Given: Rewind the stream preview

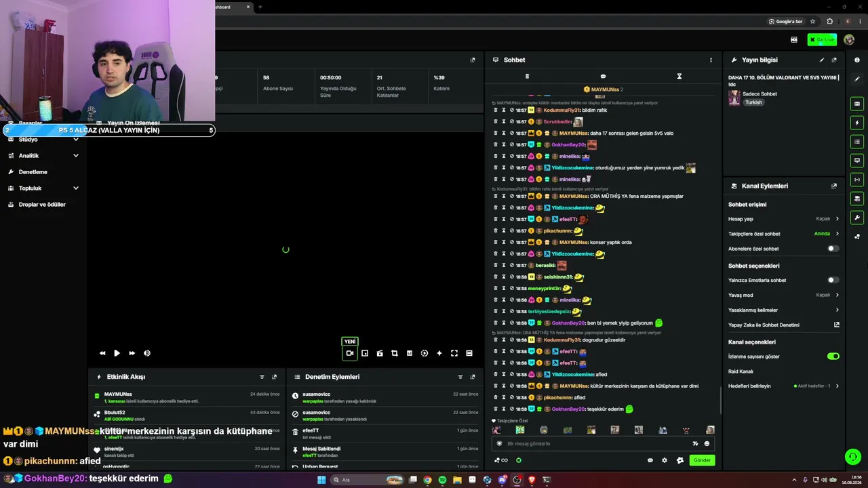Looking at the screenshot, I should pyautogui.click(x=102, y=353).
